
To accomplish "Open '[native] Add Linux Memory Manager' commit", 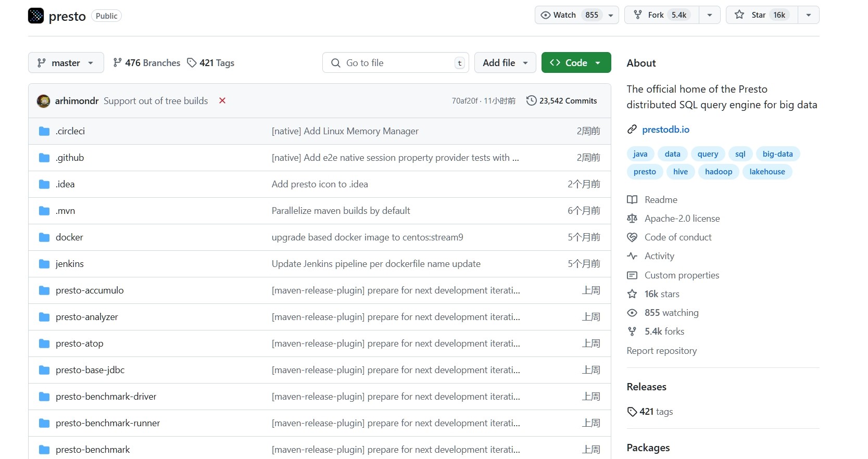I will [x=345, y=131].
